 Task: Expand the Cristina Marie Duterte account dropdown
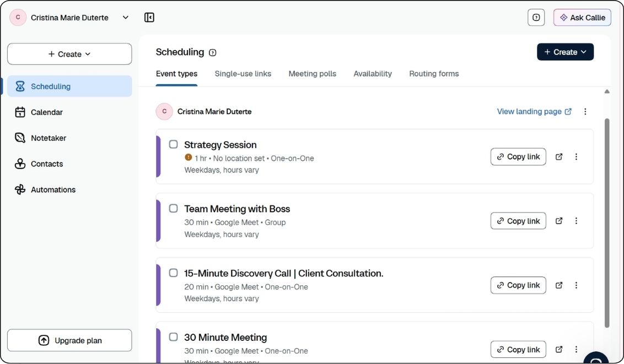(x=125, y=18)
